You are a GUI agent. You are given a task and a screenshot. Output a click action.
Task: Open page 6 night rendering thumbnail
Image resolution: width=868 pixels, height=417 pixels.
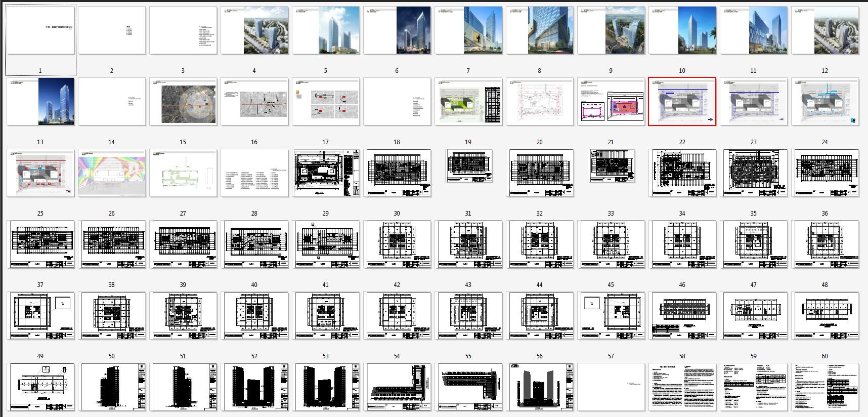[x=397, y=30]
